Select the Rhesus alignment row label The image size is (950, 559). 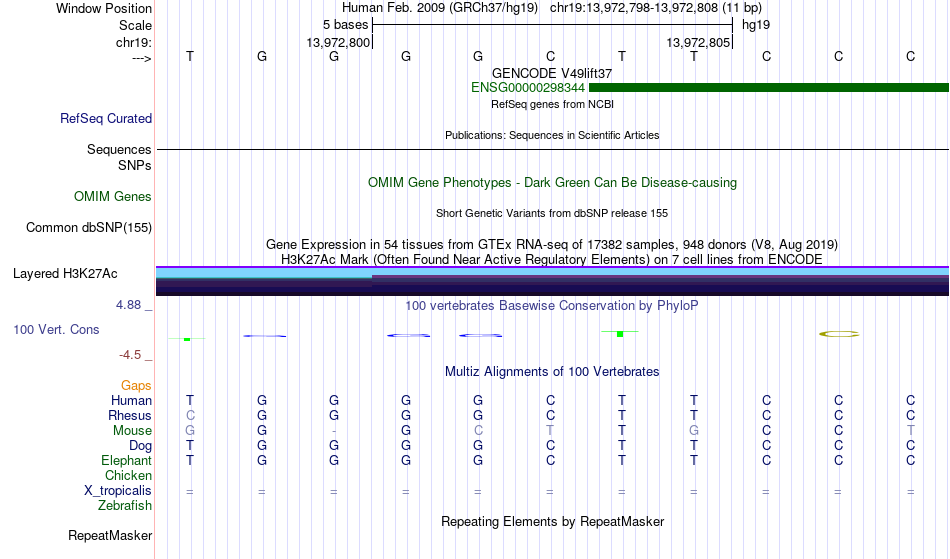point(130,415)
